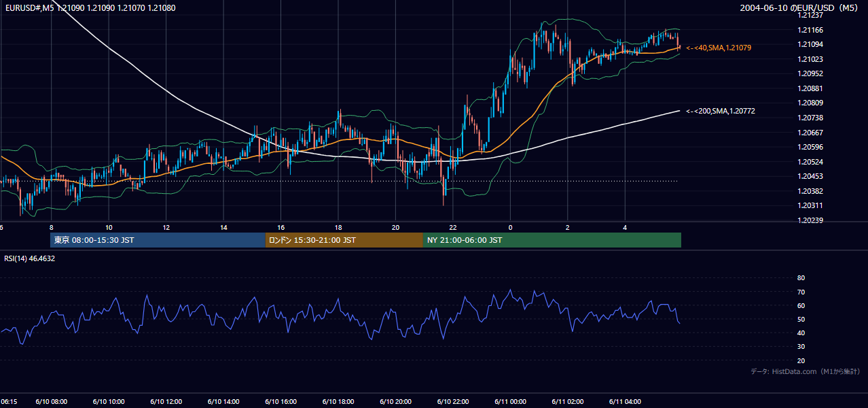Click the RSI scale value 80
The height and width of the screenshot is (408, 868).
click(801, 278)
